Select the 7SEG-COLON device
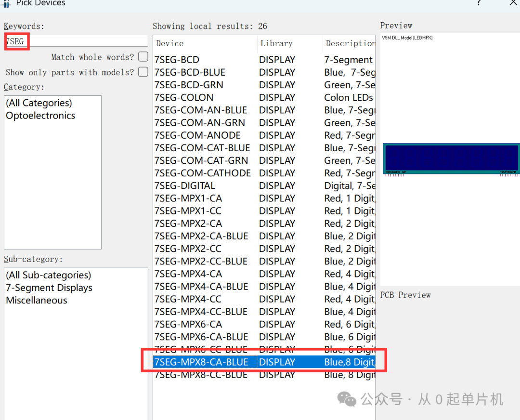The image size is (520, 420). 264,98
